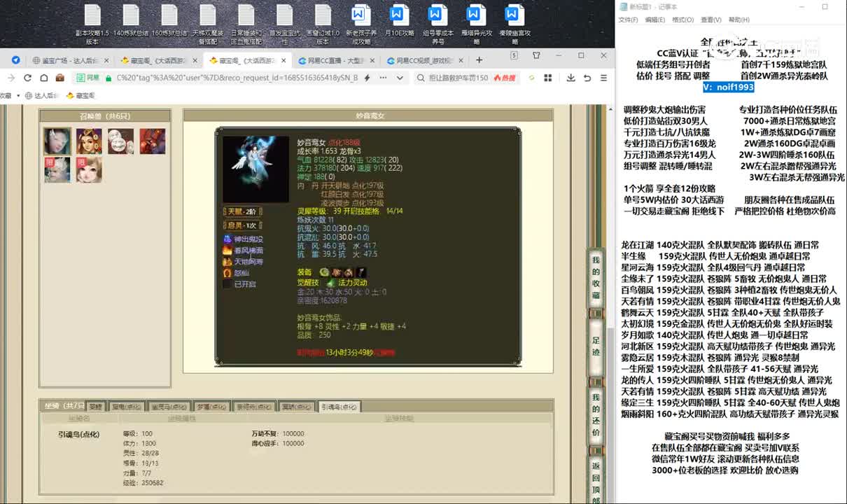Click the first green equipment icon
Viewport: 847px width, 504px height.
coord(324,272)
